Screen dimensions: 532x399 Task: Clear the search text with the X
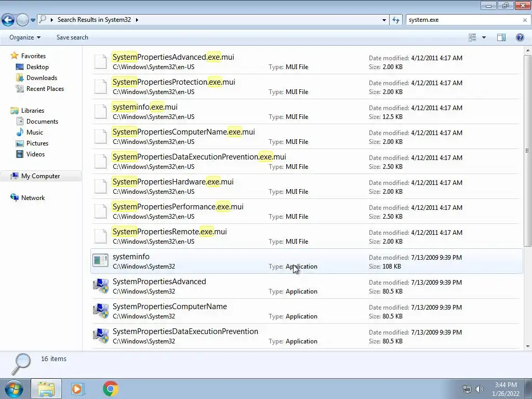[525, 20]
